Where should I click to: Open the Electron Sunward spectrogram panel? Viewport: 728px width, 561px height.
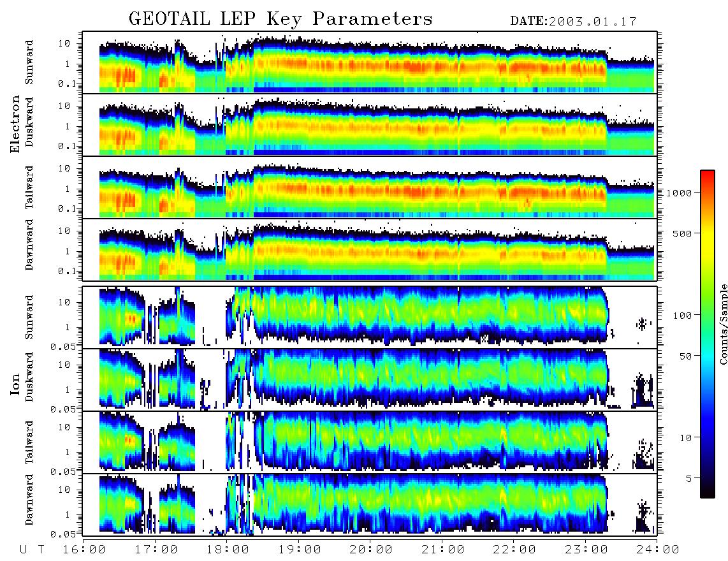[x=370, y=62]
